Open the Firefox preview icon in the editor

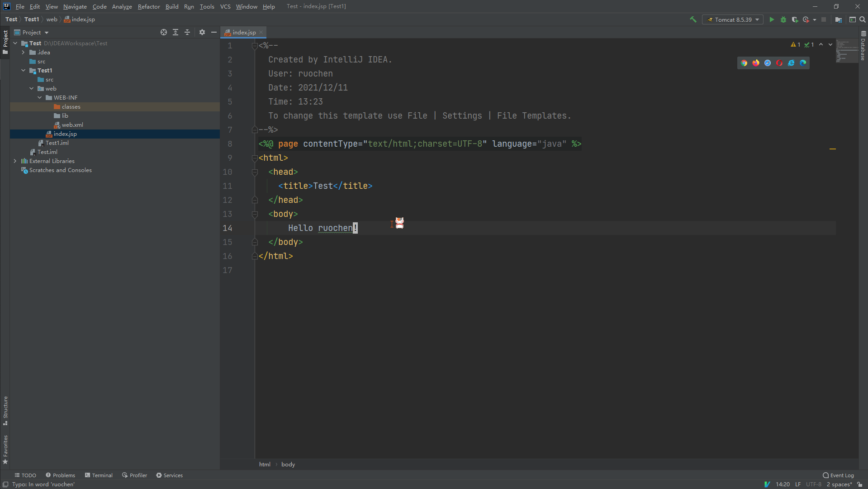click(756, 63)
